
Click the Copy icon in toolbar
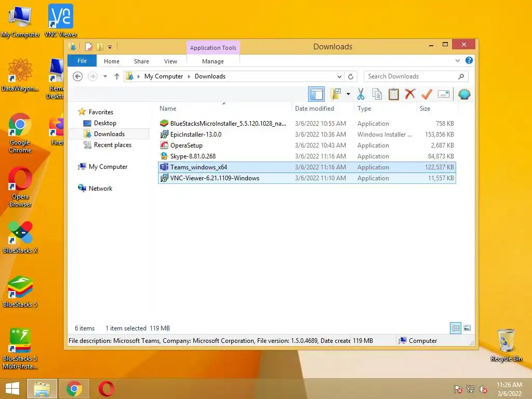377,94
